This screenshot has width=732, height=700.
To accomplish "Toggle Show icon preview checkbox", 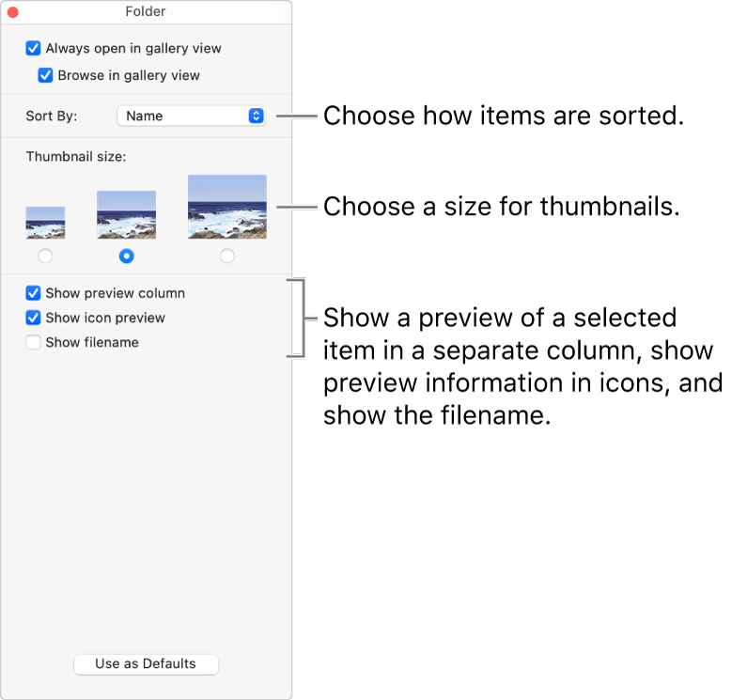I will click(33, 318).
